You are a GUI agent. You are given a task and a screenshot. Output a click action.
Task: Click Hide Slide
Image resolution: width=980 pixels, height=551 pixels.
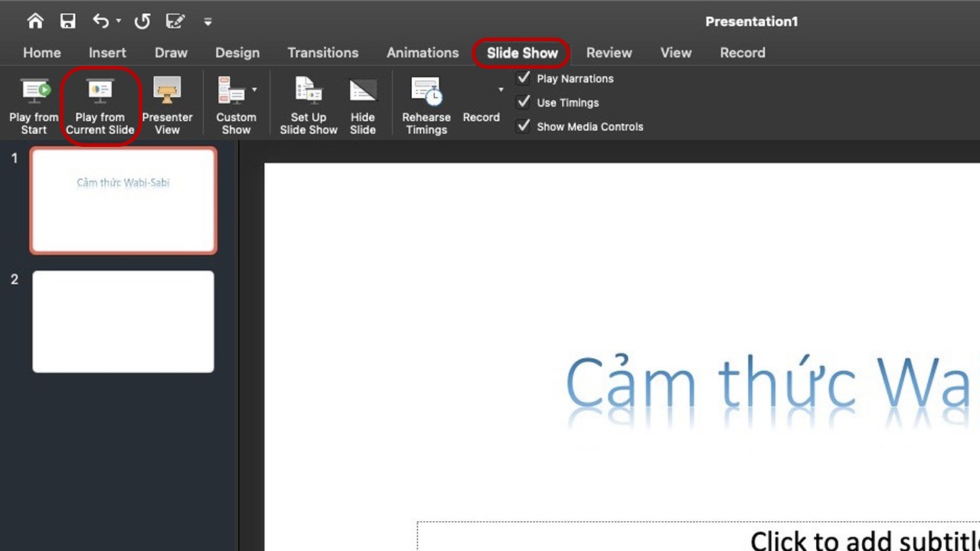pos(363,106)
